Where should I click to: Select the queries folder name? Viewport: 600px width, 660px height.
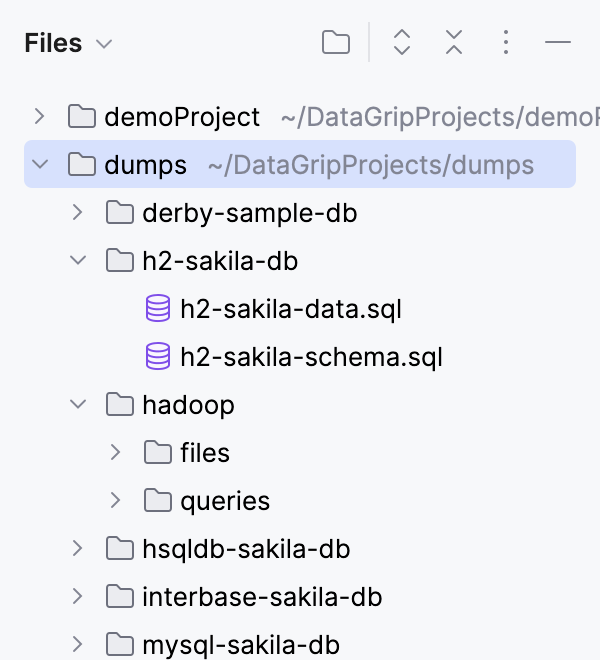pos(225,501)
